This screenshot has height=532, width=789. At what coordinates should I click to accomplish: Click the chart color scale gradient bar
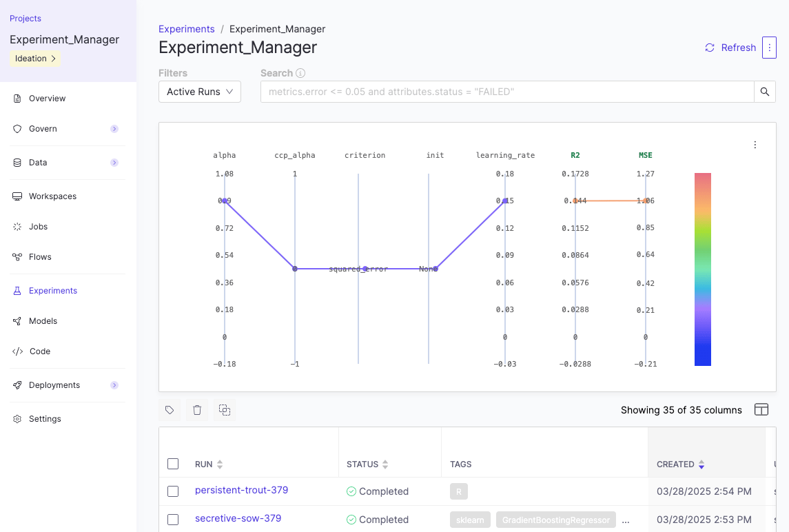coord(702,269)
